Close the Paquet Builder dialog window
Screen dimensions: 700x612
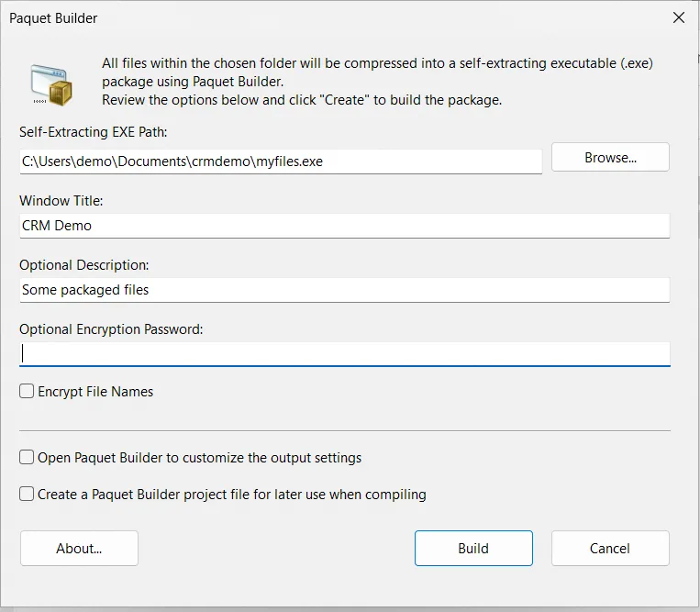[678, 17]
